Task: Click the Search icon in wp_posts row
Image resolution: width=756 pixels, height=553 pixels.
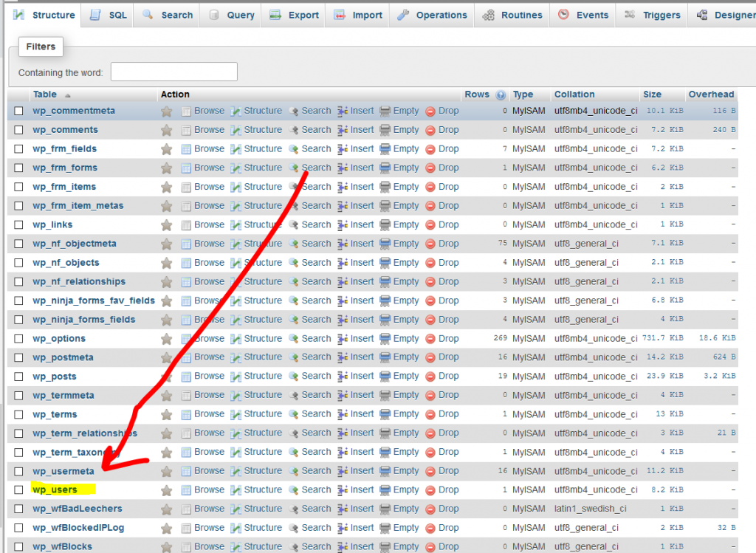Action: tap(294, 377)
